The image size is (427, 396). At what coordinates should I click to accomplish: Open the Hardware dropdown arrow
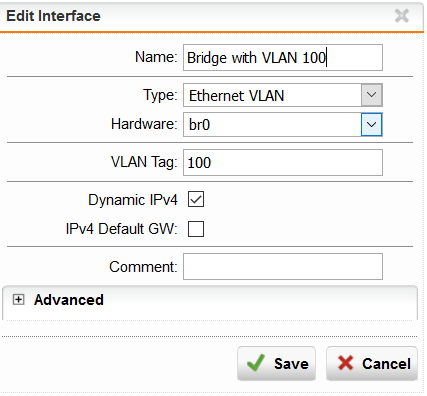tap(371, 124)
